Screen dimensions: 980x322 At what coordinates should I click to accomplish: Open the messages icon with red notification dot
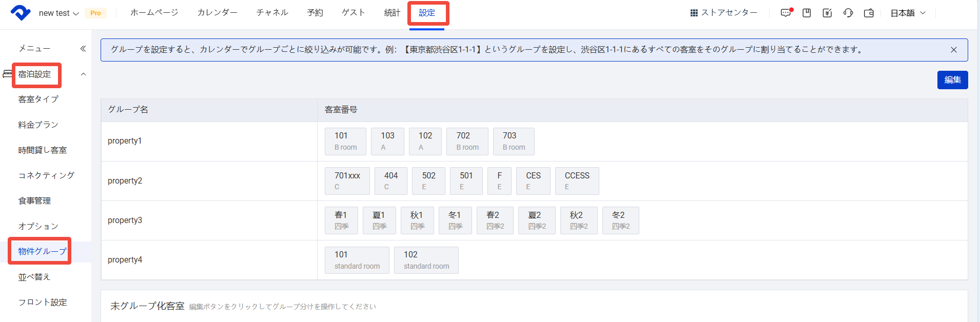pos(786,13)
